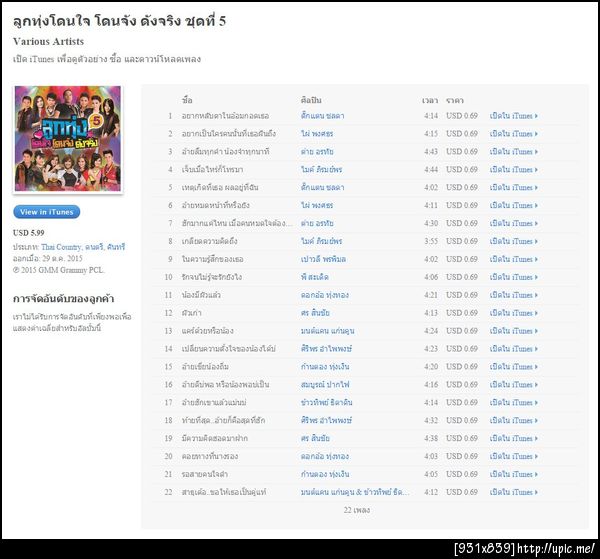Open the album cover artwork thumbnail

68,139
